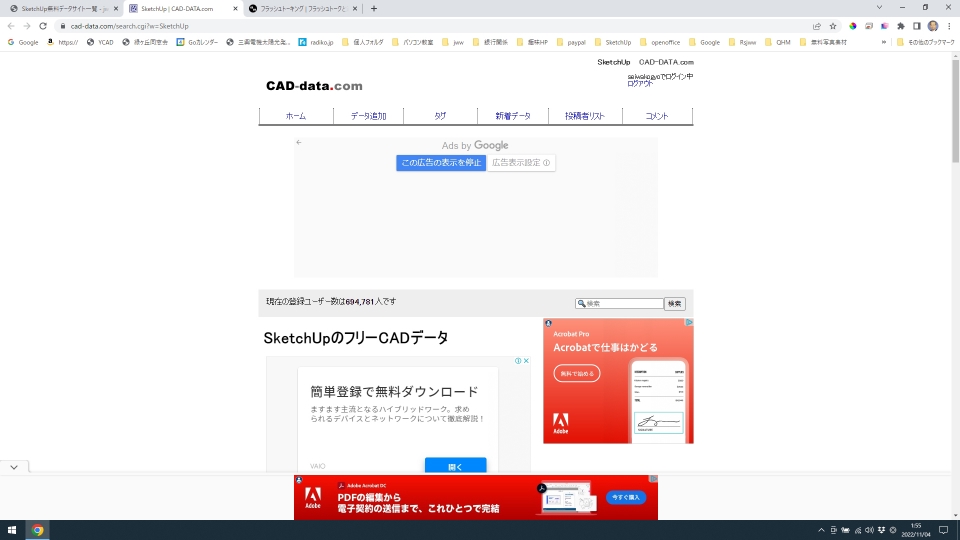Show hidden system tray icons
960x540 pixels.
[x=822, y=530]
